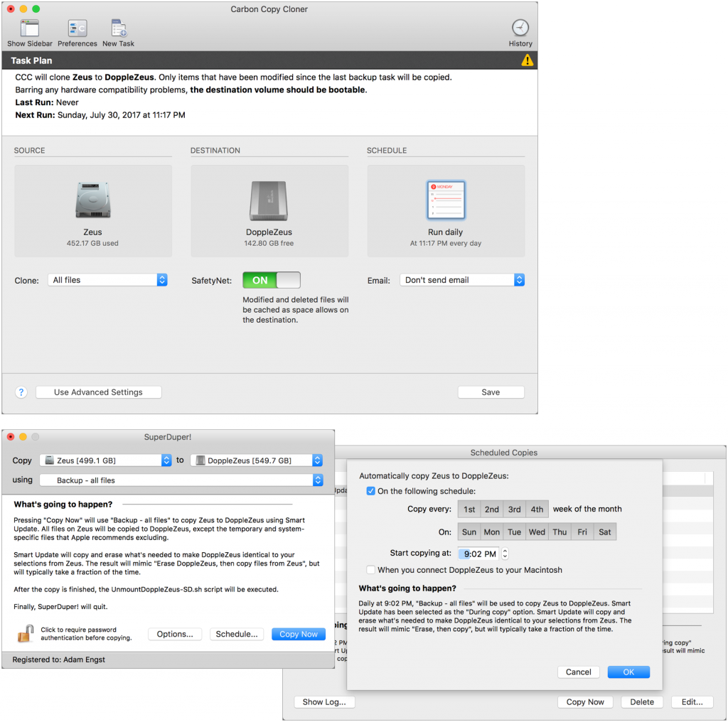This screenshot has height=722, width=728.
Task: Check 'When you connect DoppleZeus to your Macintosh'
Action: point(370,570)
